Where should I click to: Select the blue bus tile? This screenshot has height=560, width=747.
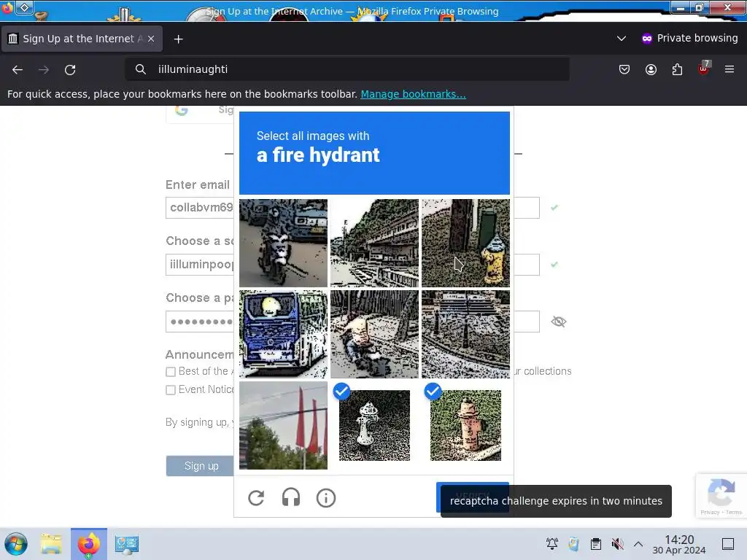(x=284, y=334)
